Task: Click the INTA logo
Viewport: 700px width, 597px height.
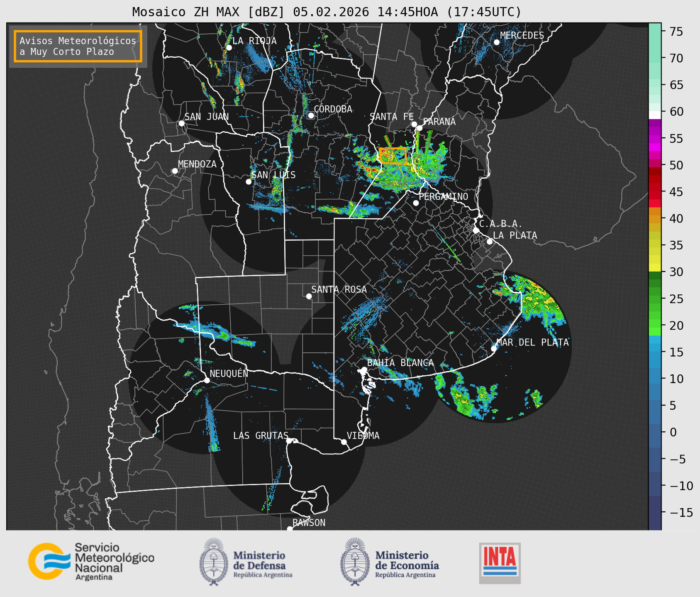Action: 500,563
